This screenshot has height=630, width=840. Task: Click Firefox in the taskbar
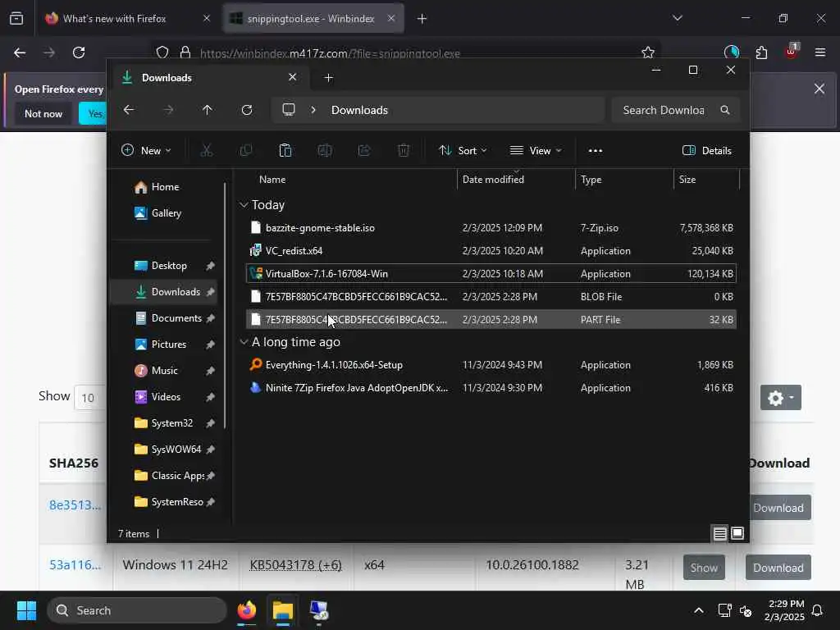[x=247, y=610]
